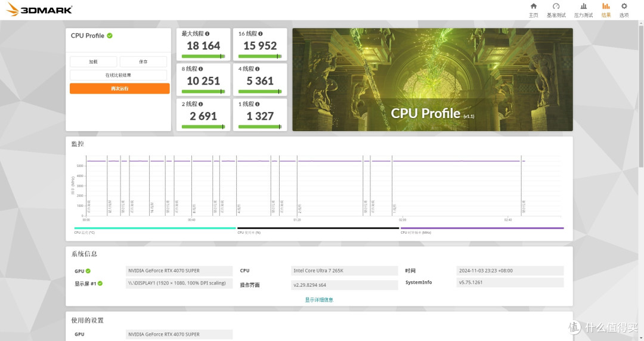The image size is (644, 341).
Task: Click Compare result online button
Action: 118,75
